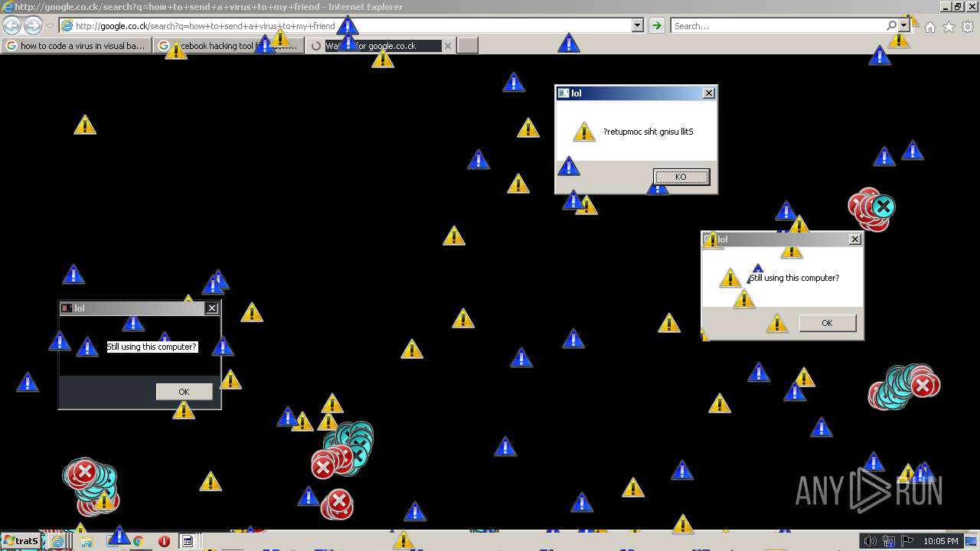
Task: Expand the search provider dropdown arrow
Action: coord(903,25)
